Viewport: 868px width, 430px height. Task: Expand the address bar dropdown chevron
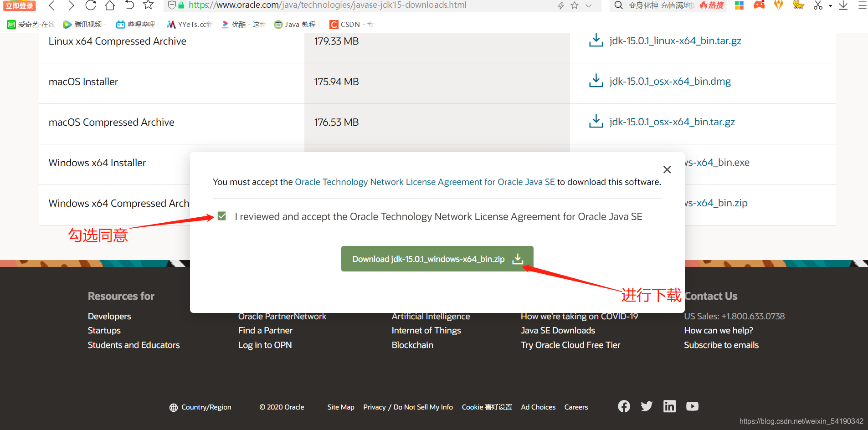coord(588,5)
